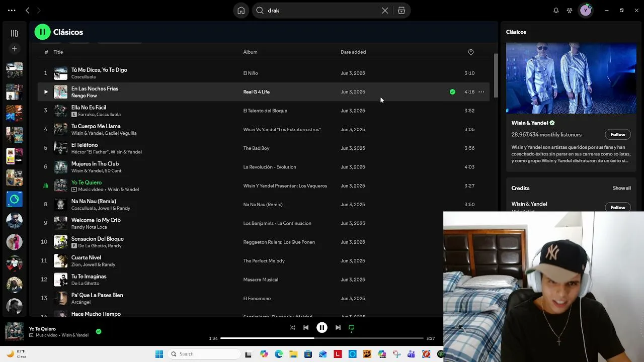Sort by the Album column header

tap(250, 52)
